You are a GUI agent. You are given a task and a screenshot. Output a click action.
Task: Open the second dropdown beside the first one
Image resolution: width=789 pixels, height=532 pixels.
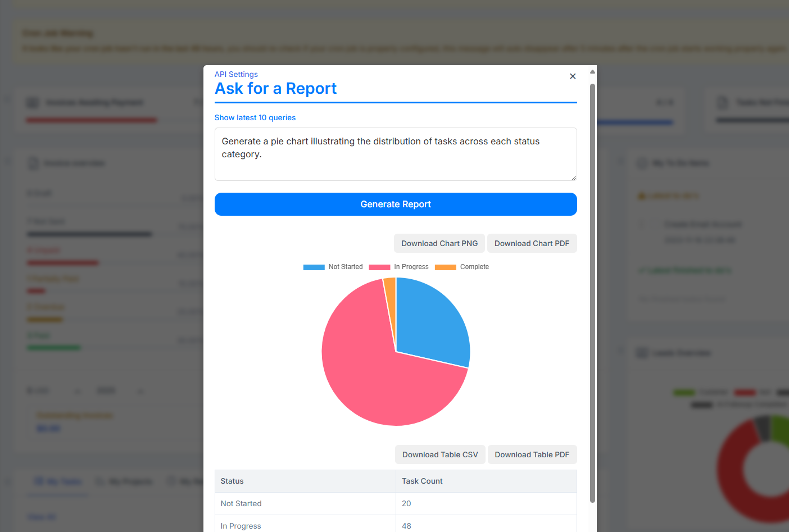[x=118, y=390]
